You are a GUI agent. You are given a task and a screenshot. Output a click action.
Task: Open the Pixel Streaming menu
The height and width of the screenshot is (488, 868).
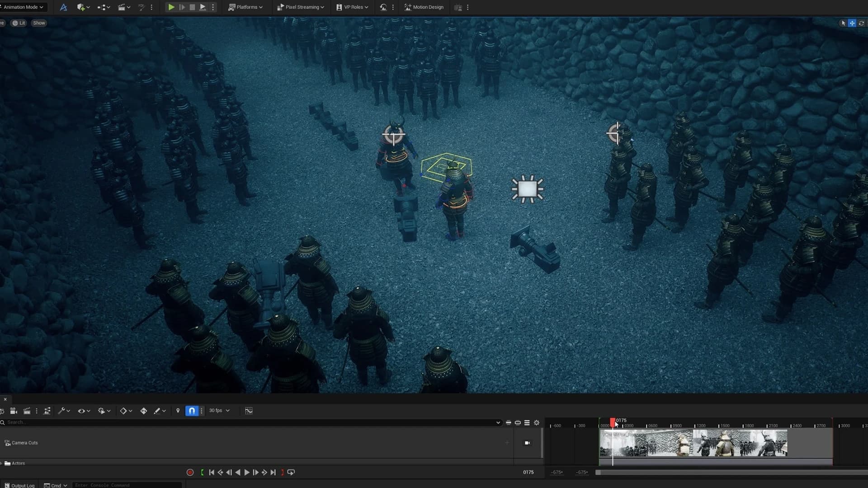click(x=300, y=7)
